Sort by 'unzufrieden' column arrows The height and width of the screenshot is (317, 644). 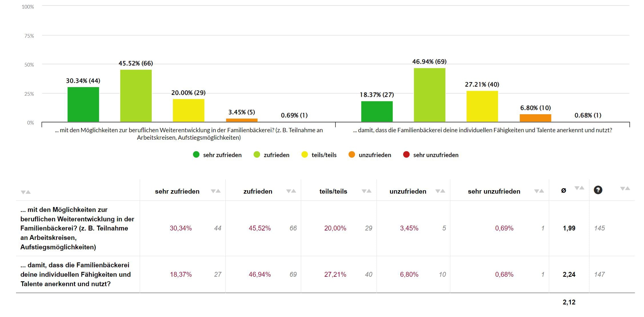click(x=440, y=191)
